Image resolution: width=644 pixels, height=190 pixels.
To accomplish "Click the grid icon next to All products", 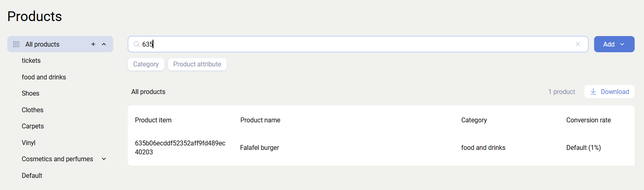I will (16, 44).
